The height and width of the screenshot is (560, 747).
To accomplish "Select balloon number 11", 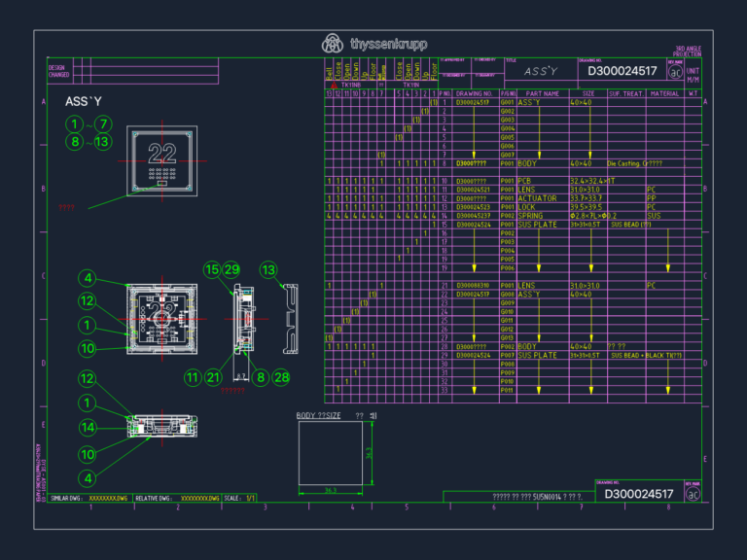I will click(x=193, y=377).
